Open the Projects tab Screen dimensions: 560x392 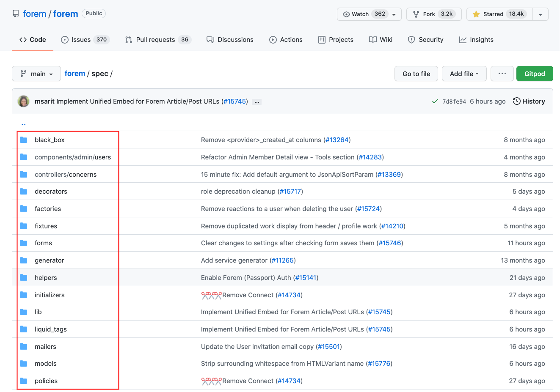[336, 40]
